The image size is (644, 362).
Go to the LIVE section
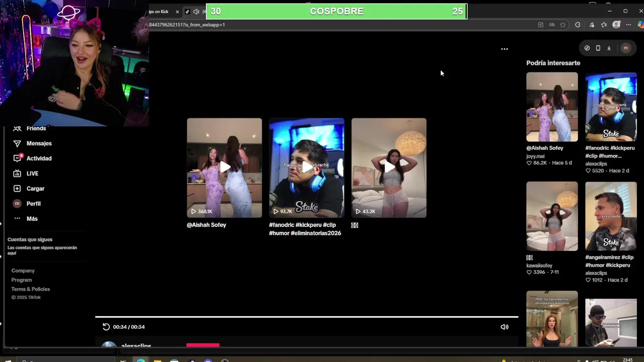32,173
